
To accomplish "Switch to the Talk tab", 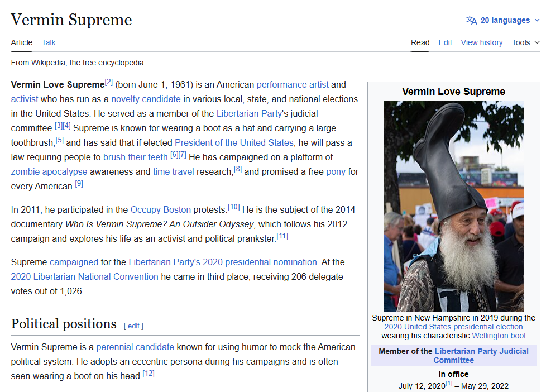I will tap(49, 42).
